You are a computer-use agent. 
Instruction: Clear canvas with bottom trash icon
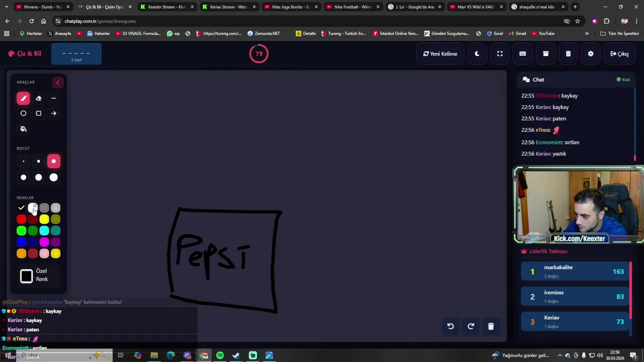tap(491, 326)
